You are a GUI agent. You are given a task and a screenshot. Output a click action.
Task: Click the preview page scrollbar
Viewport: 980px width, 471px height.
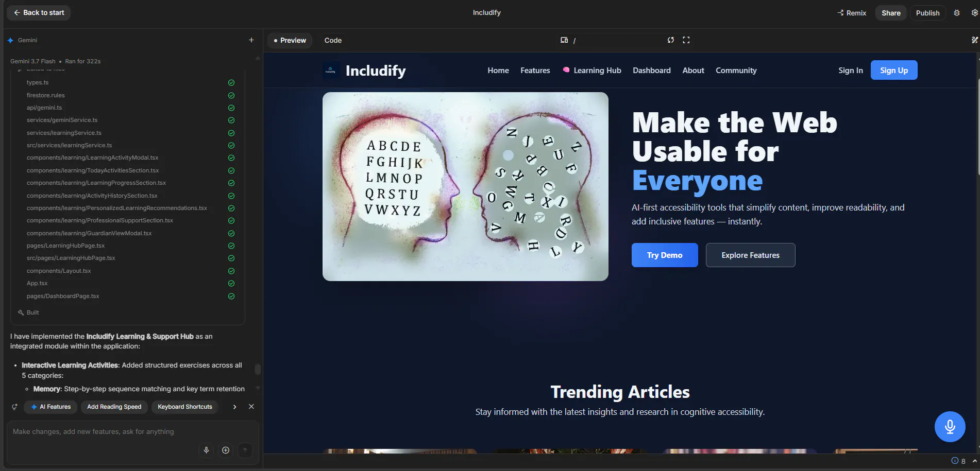point(978,126)
